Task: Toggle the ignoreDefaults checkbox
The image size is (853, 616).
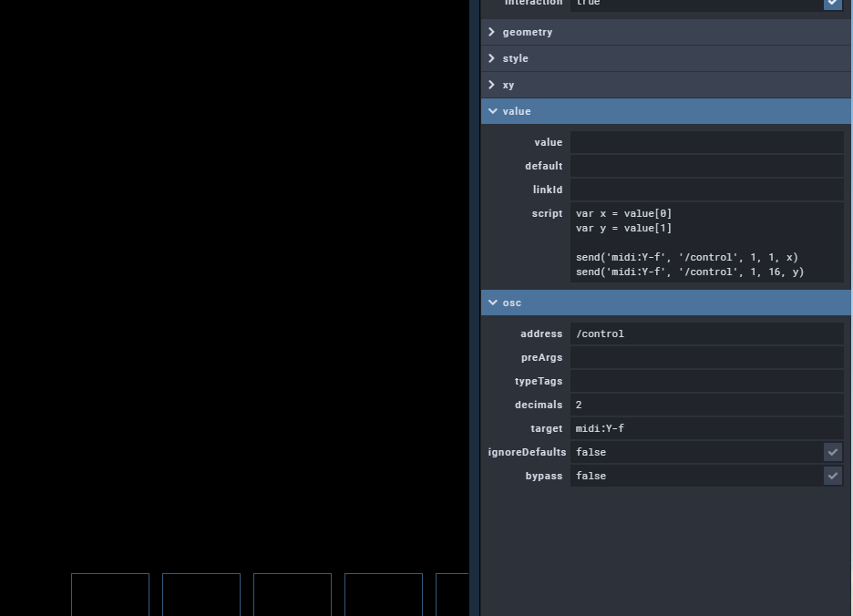Action: pyautogui.click(x=832, y=452)
